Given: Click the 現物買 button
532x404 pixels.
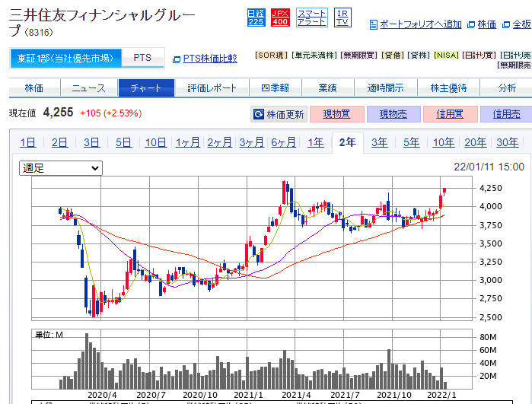Looking at the screenshot, I should pyautogui.click(x=337, y=114).
